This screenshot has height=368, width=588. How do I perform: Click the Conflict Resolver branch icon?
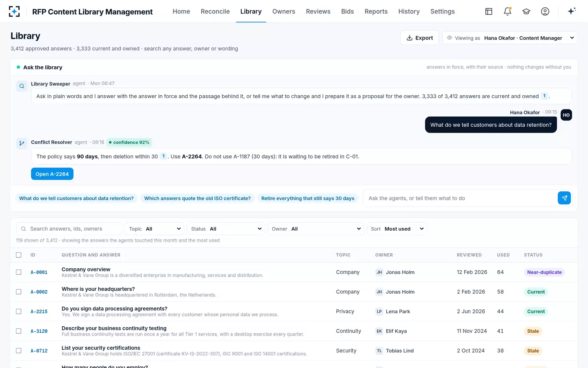click(22, 143)
